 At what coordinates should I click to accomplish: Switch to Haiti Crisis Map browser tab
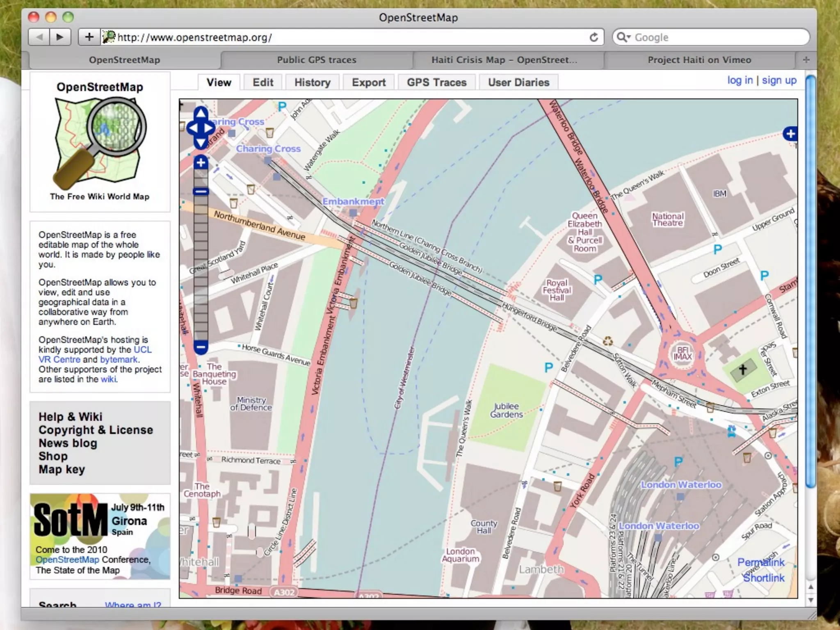tap(504, 60)
